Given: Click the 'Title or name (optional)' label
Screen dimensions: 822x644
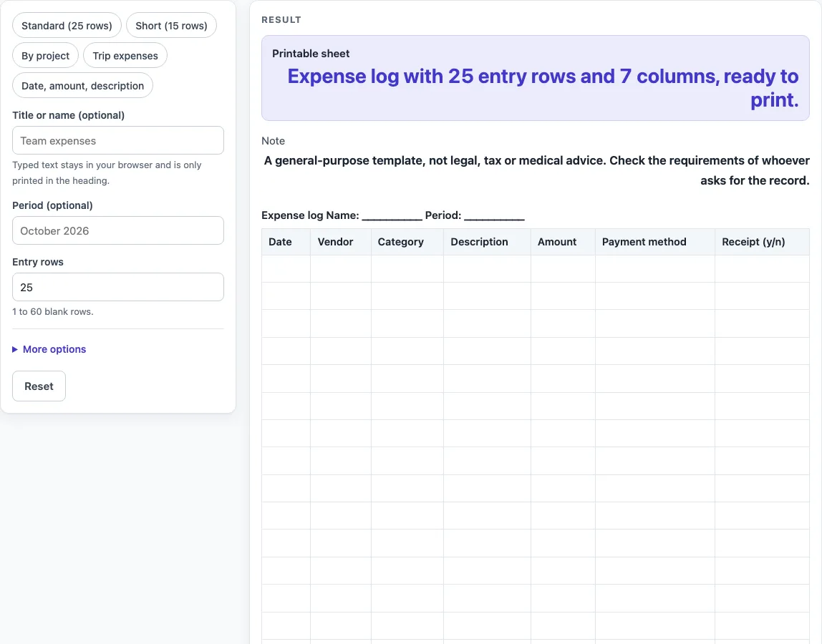Looking at the screenshot, I should point(69,115).
